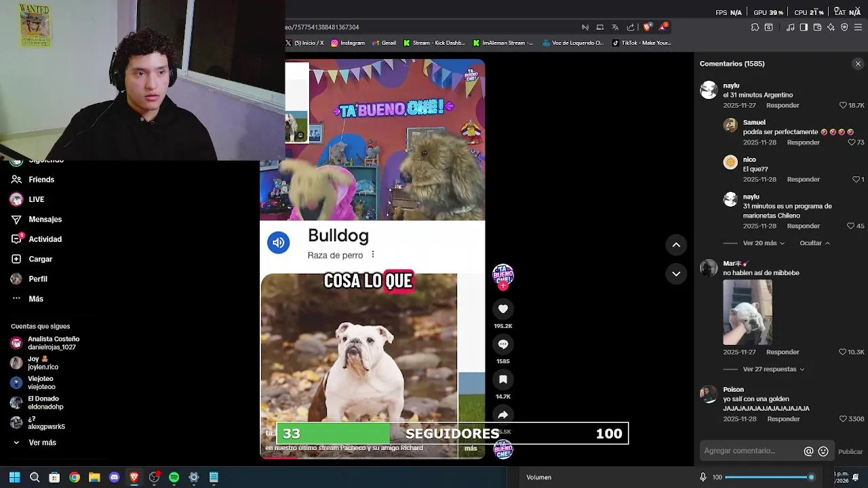This screenshot has width=868, height=488.
Task: Click the Brave Shields lion icon
Action: pyautogui.click(x=647, y=27)
